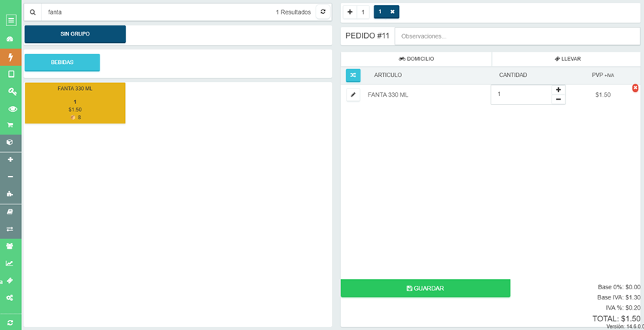
Task: Add a new order tab with plus button
Action: point(350,12)
